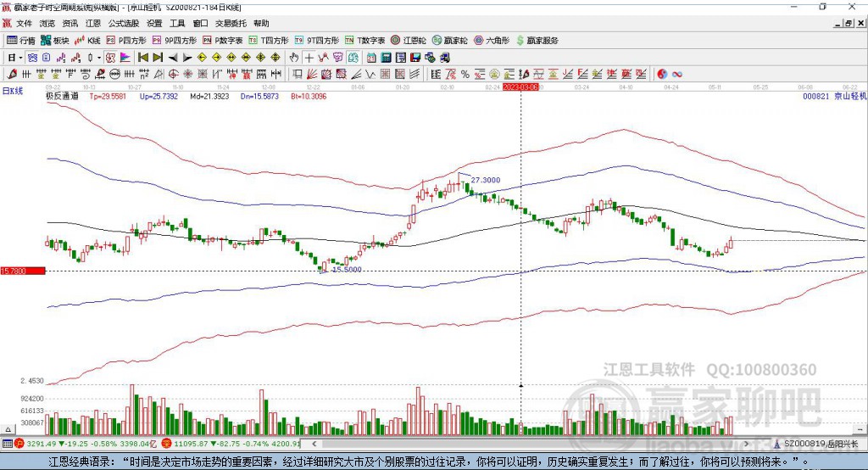
Task: Click the yin-yang red blue icon
Action: [662, 75]
